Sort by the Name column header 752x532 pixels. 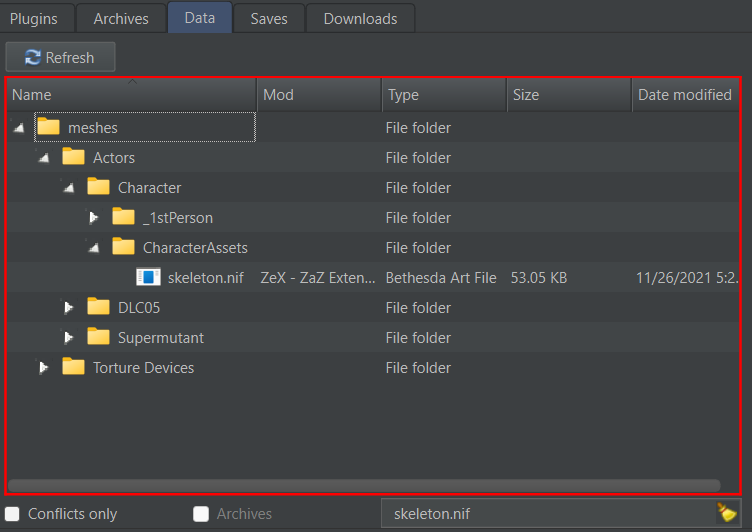[132, 95]
